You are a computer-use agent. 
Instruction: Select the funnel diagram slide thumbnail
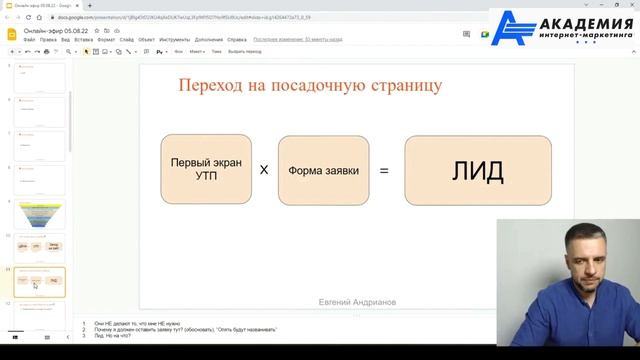pos(40,214)
